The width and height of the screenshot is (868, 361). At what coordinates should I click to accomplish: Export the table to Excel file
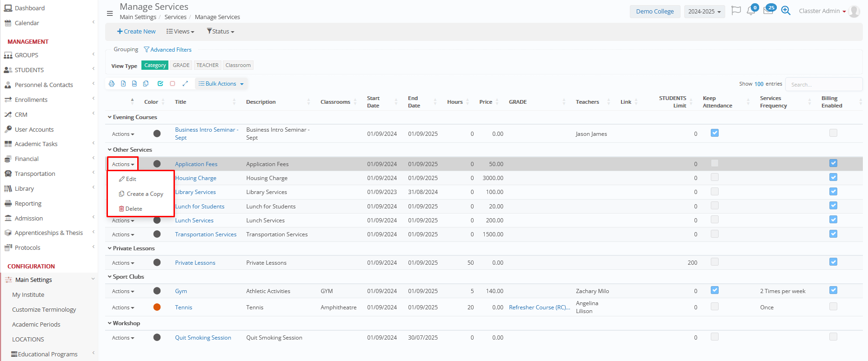coord(123,84)
